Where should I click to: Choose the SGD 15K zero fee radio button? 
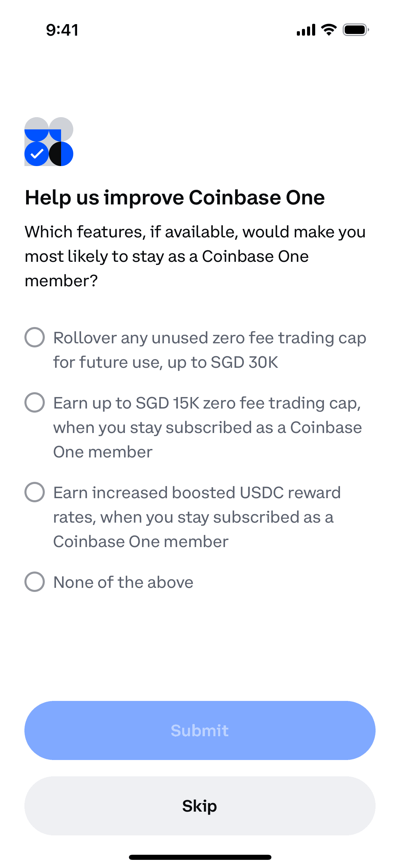[x=35, y=402]
